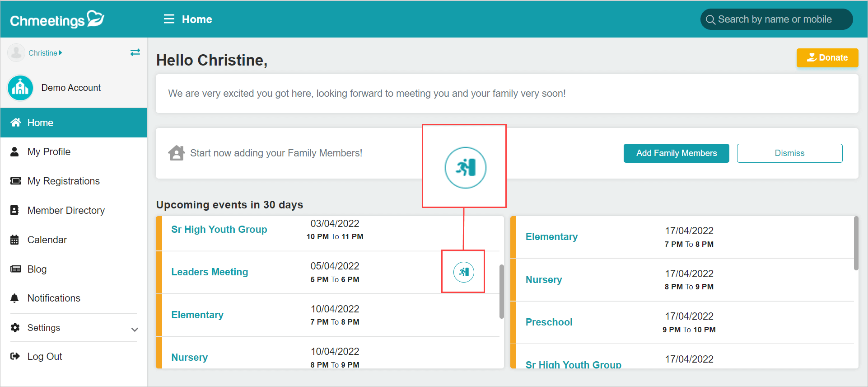The height and width of the screenshot is (387, 868).
Task: Click the '05/04/2022' date text
Action: point(335,266)
